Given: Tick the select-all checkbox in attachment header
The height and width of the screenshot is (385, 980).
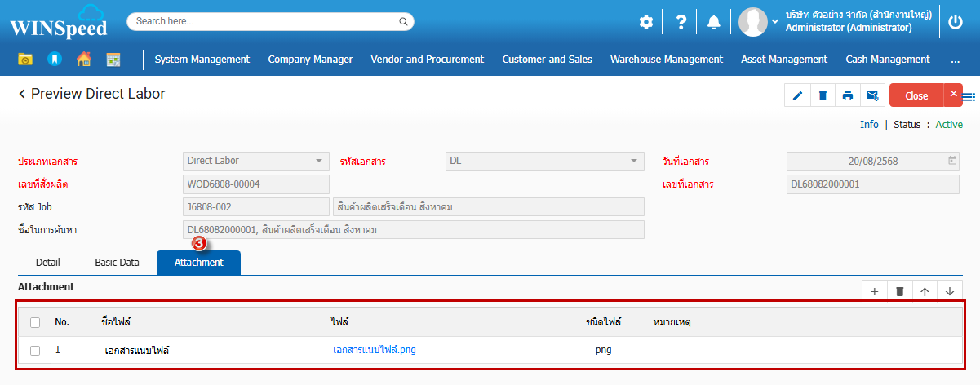Looking at the screenshot, I should pos(35,322).
